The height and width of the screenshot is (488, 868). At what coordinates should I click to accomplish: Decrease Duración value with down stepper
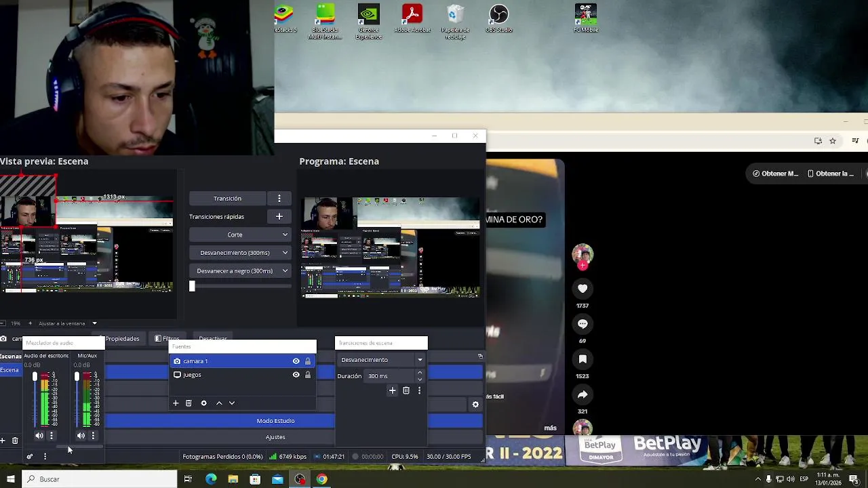pyautogui.click(x=419, y=380)
